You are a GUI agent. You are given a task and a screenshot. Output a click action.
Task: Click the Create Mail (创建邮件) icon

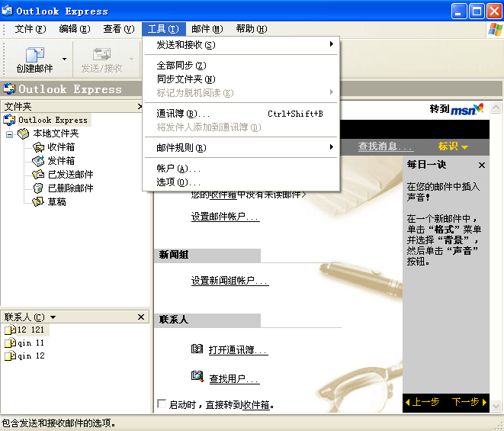35,55
